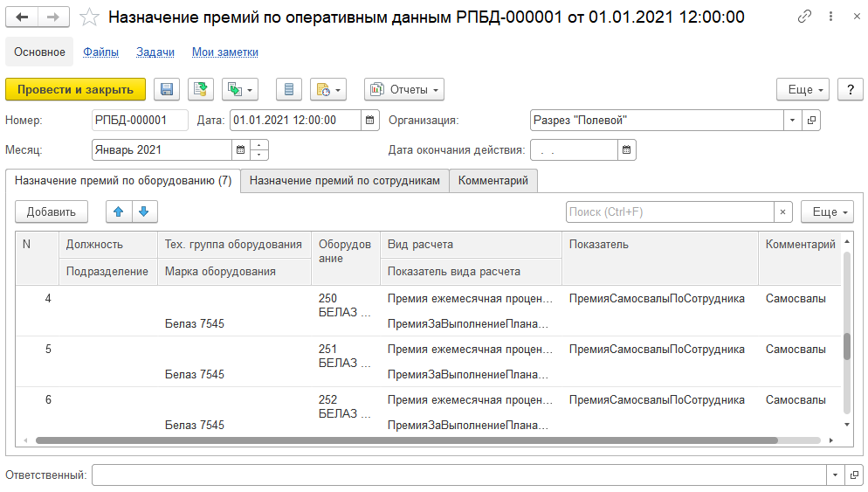
Task: Focus the Дата input field
Action: (x=296, y=121)
